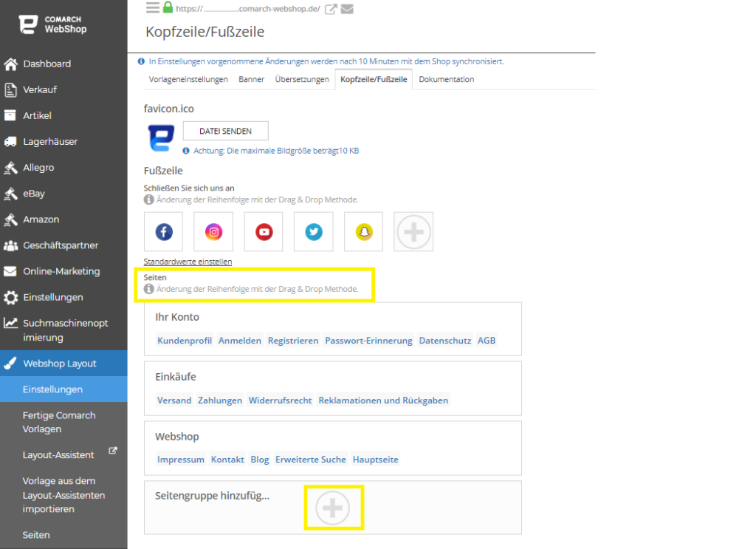Viewport: 756px width, 549px height.
Task: Click the Amazon gavel icon
Action: click(x=10, y=219)
